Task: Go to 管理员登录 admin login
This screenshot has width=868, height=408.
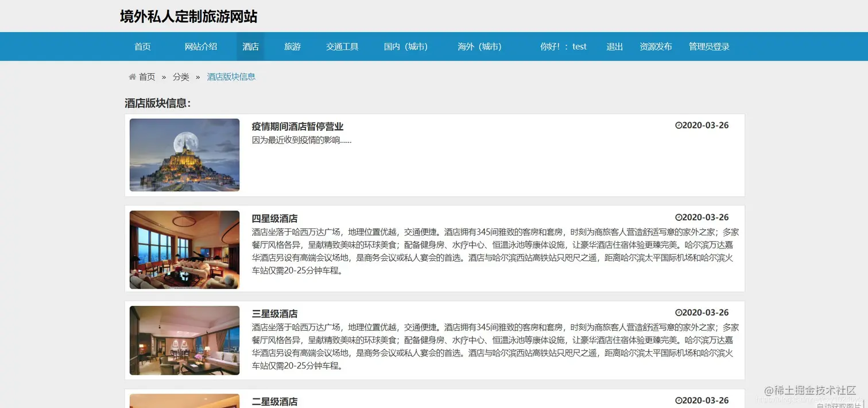Action: pos(709,46)
